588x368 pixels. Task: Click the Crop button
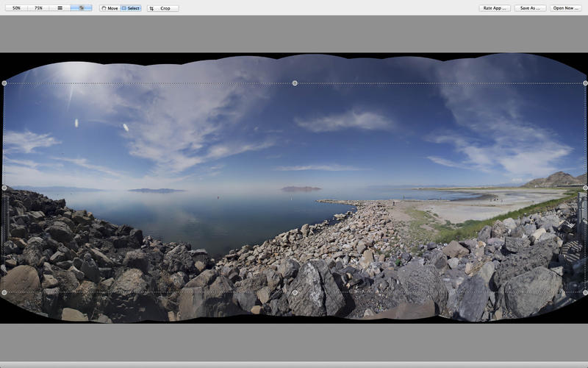tap(162, 8)
